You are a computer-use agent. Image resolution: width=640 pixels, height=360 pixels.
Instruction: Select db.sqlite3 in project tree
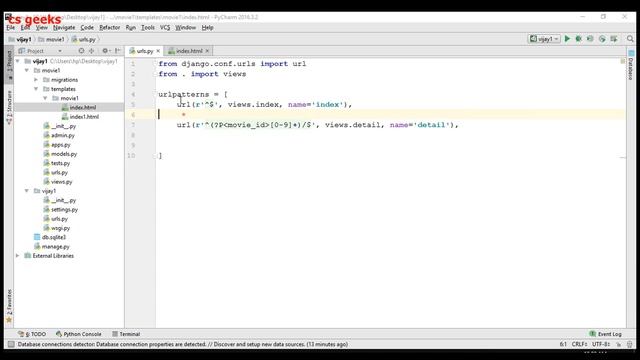point(54,237)
